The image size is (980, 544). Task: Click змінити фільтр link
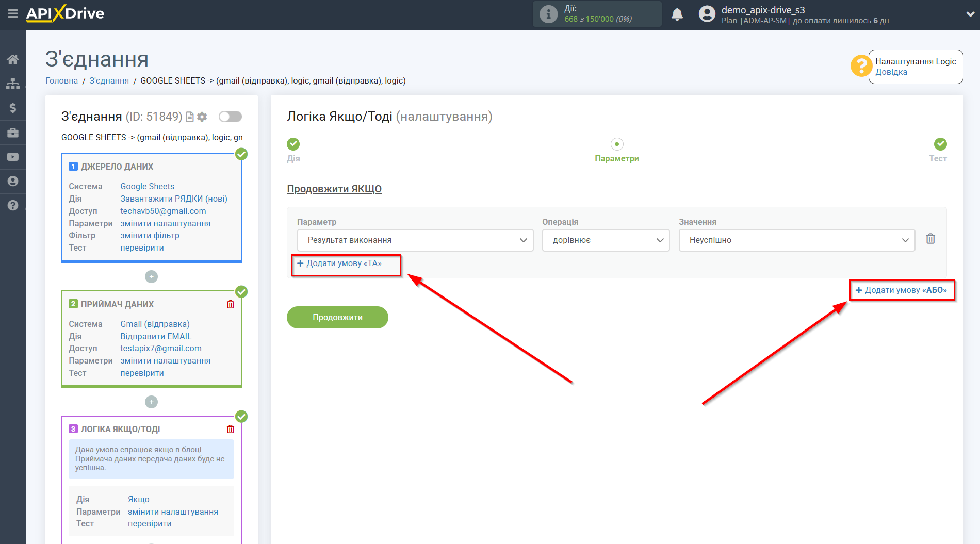(x=150, y=236)
